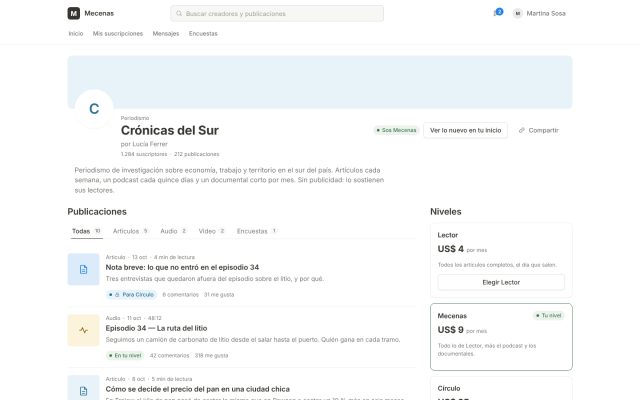Viewport: 640px width, 400px height.
Task: Open Encuestas in top navigation
Action: [203, 33]
